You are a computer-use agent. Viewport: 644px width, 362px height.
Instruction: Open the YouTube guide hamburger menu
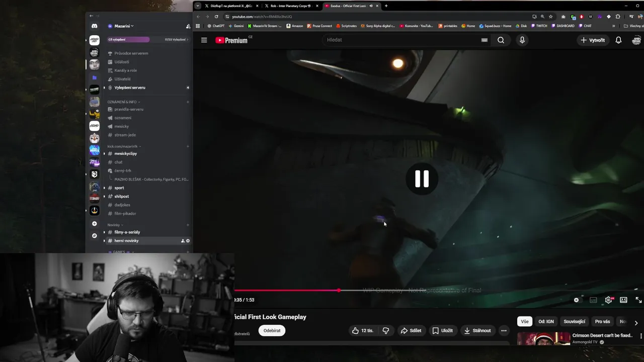[x=204, y=40]
